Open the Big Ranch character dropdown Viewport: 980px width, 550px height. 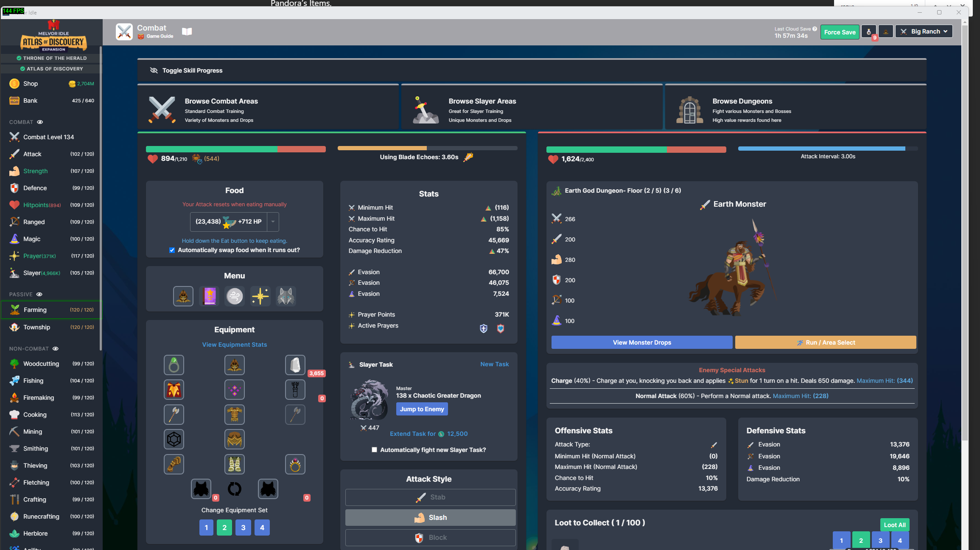pyautogui.click(x=924, y=31)
